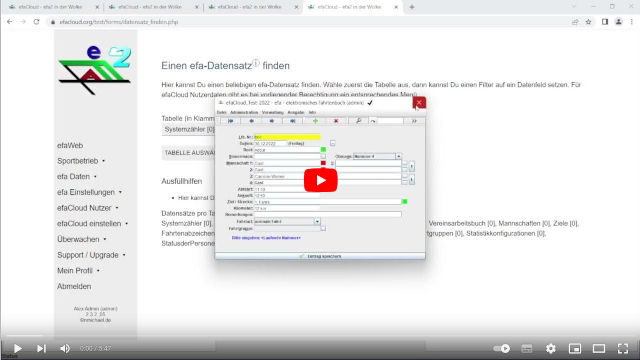The height and width of the screenshot is (360, 640).
Task: Expand the Support / Upgrade sidebar menu
Action: (91, 255)
